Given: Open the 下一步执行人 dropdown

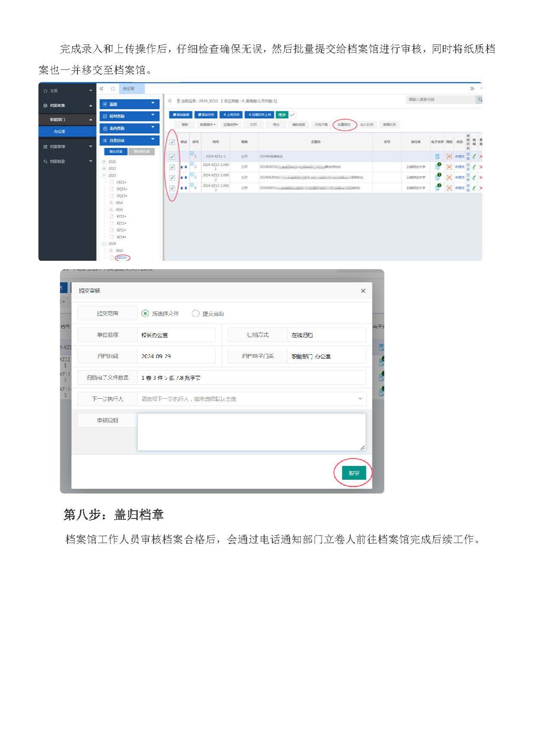Looking at the screenshot, I should 251,399.
